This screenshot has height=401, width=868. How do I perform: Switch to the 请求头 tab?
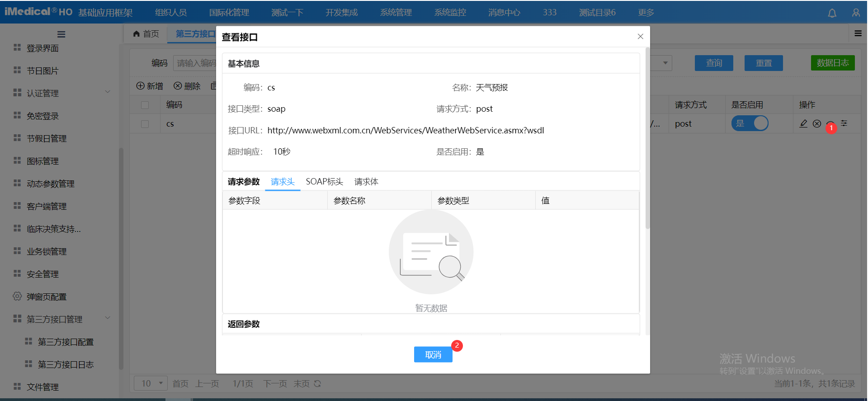pyautogui.click(x=283, y=182)
